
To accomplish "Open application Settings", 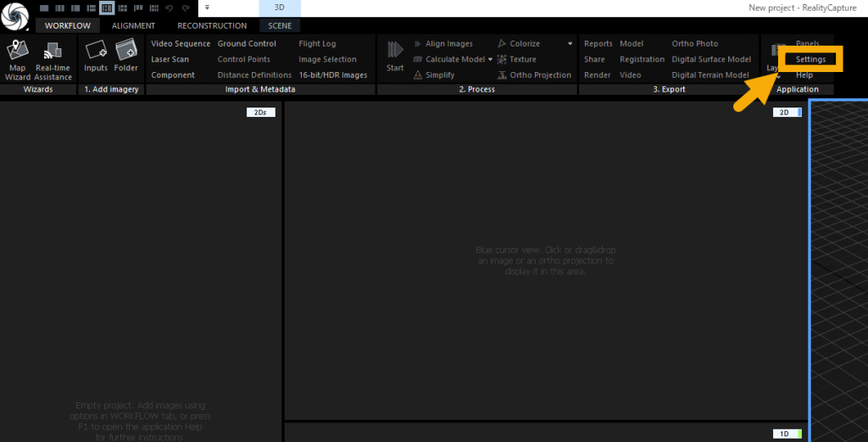I will [810, 59].
